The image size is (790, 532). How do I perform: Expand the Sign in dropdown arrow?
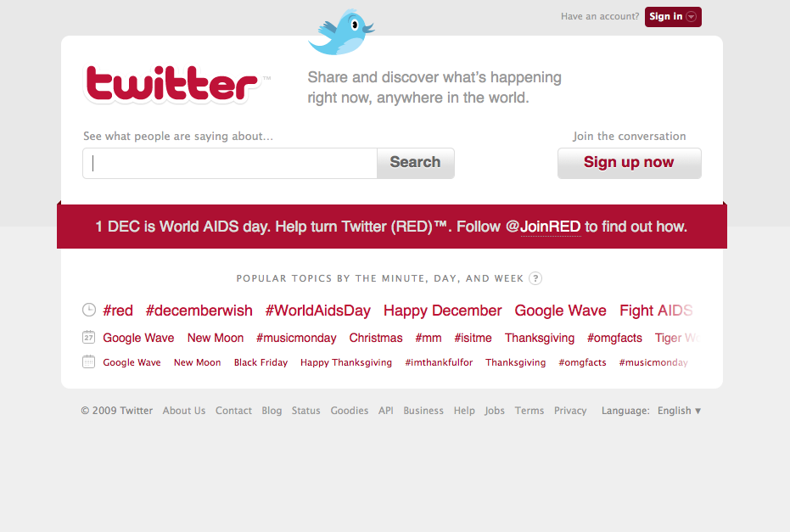point(692,17)
